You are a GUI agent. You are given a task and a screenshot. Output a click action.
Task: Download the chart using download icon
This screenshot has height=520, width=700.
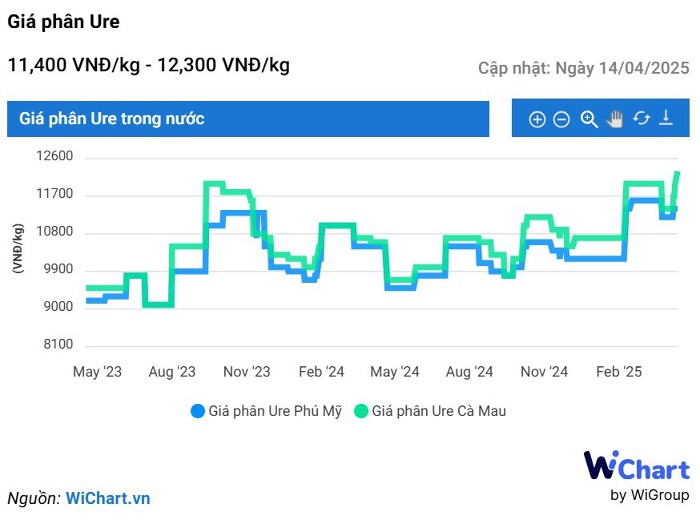(666, 119)
